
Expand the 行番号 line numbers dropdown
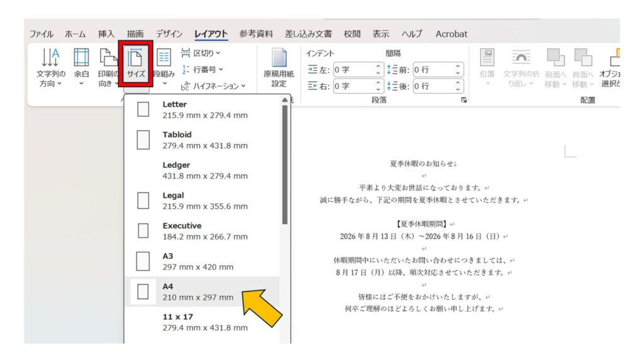point(202,70)
